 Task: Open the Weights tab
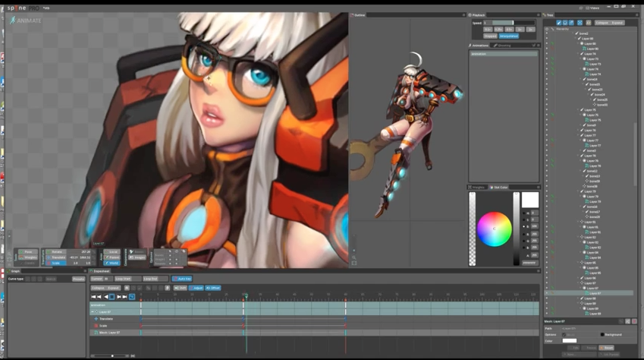(x=477, y=187)
